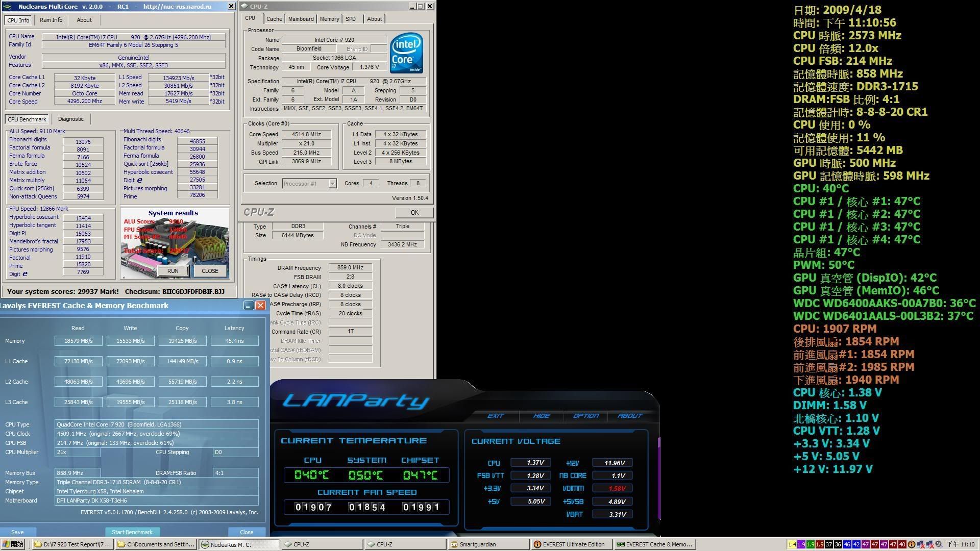
Task: Click the blue 46 tray temperature icon
Action: click(847, 544)
